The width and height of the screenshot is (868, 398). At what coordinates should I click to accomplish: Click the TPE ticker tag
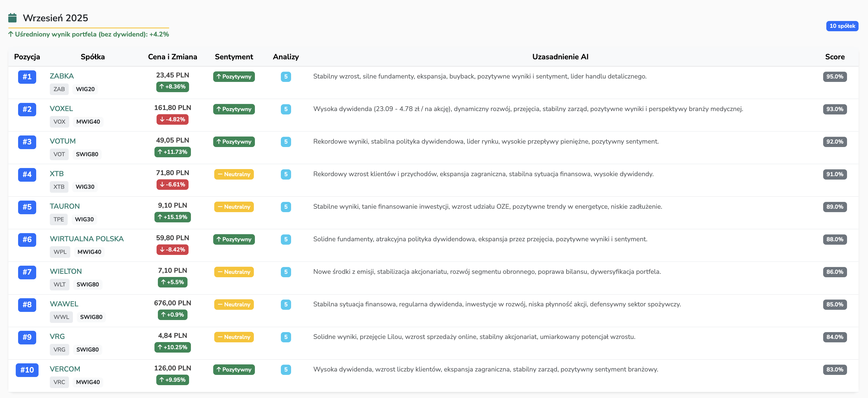59,219
